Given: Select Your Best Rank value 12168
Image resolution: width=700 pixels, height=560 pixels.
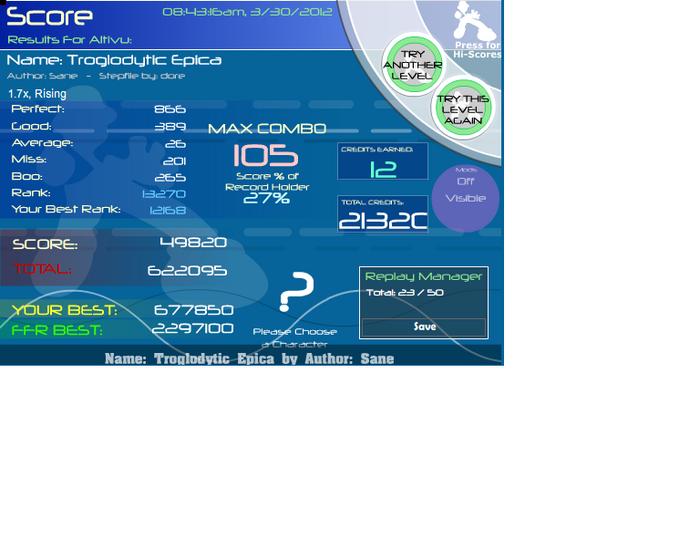Looking at the screenshot, I should (x=167, y=210).
